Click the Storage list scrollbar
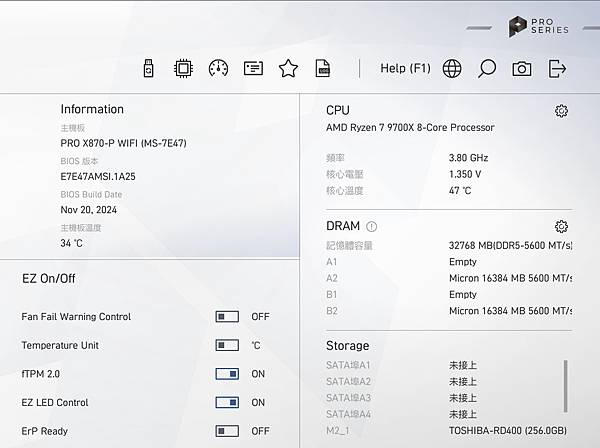This screenshot has height=448, width=600. [x=566, y=386]
